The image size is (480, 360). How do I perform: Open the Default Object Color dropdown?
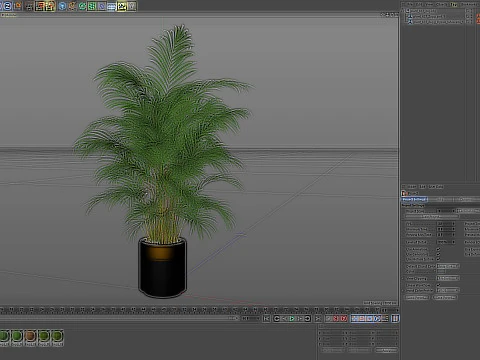(x=448, y=266)
